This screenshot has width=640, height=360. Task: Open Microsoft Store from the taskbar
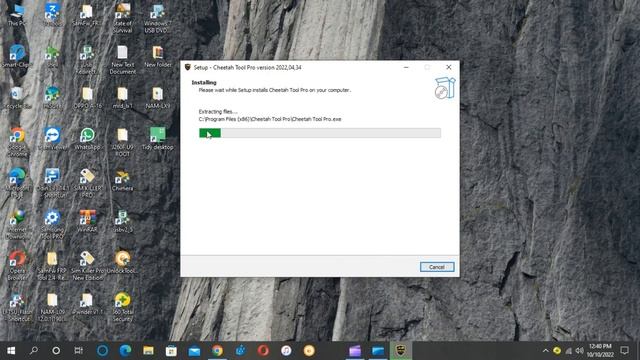coord(171,351)
